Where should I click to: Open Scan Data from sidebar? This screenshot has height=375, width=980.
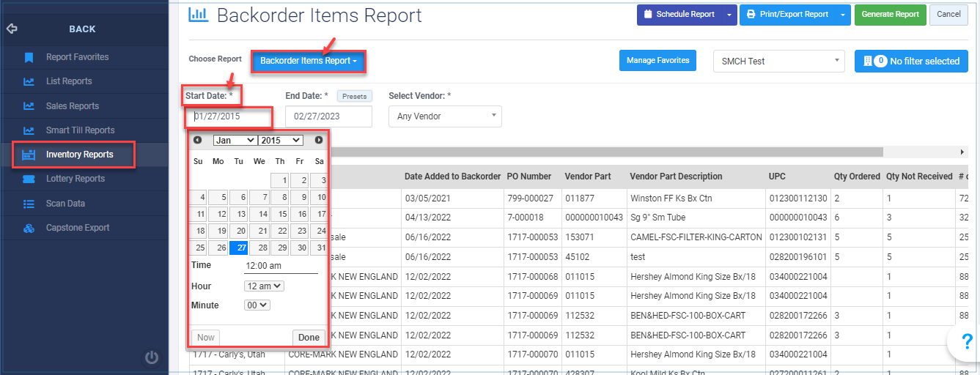(65, 204)
